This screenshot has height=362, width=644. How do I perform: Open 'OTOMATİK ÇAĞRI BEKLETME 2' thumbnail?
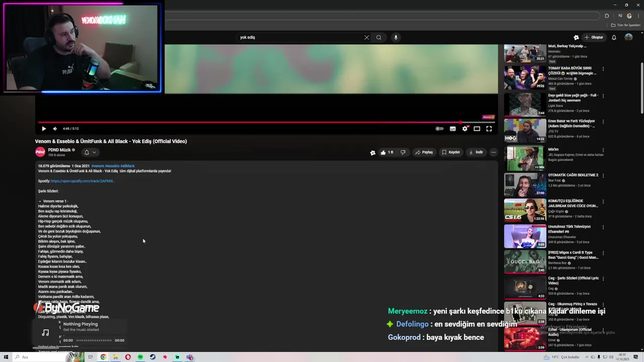coord(525,185)
